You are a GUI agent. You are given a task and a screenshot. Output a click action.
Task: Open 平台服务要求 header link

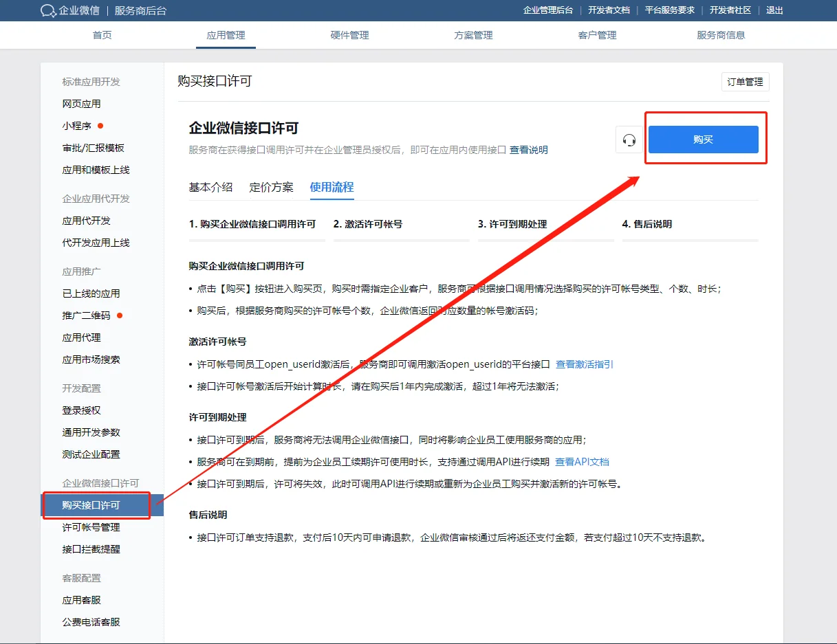point(670,10)
